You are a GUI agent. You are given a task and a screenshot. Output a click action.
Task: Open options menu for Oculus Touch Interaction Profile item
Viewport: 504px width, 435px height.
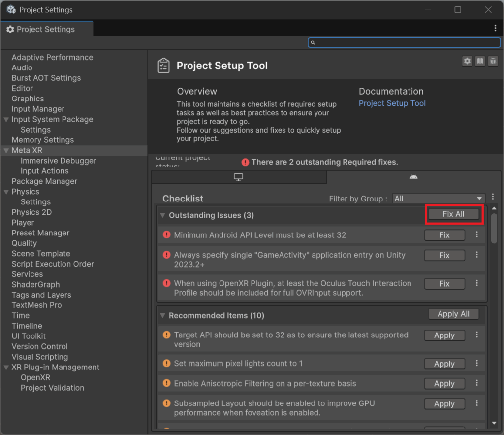[476, 283]
